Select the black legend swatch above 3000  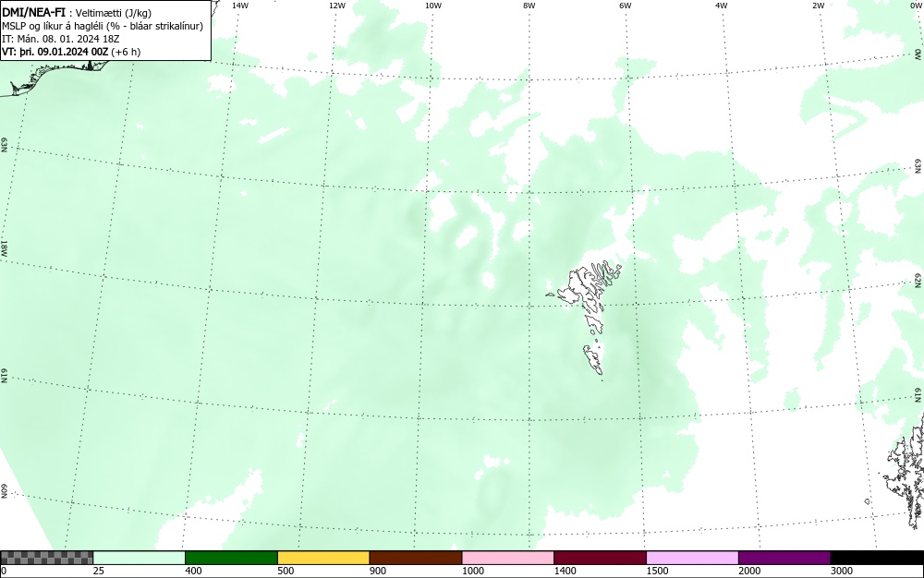(877, 558)
